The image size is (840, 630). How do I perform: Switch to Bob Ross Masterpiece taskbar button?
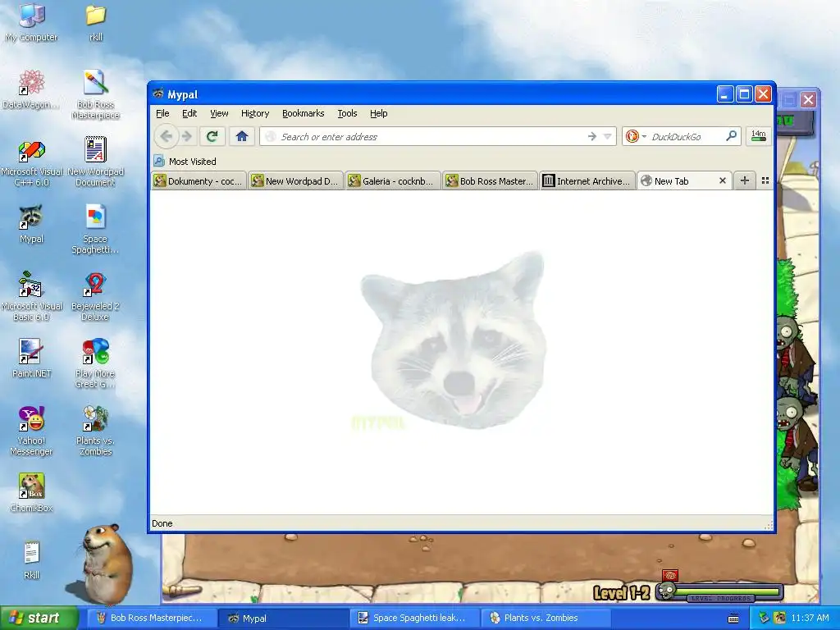(x=150, y=618)
